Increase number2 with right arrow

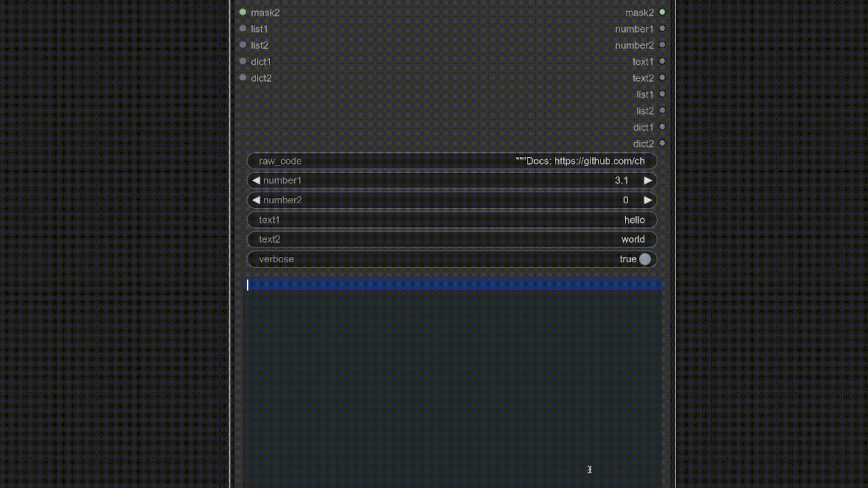click(648, 200)
